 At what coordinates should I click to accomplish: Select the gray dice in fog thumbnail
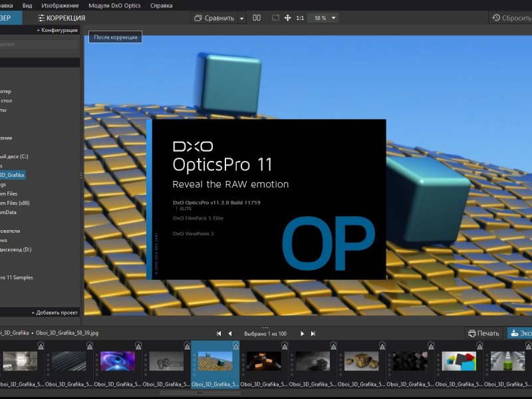click(313, 361)
